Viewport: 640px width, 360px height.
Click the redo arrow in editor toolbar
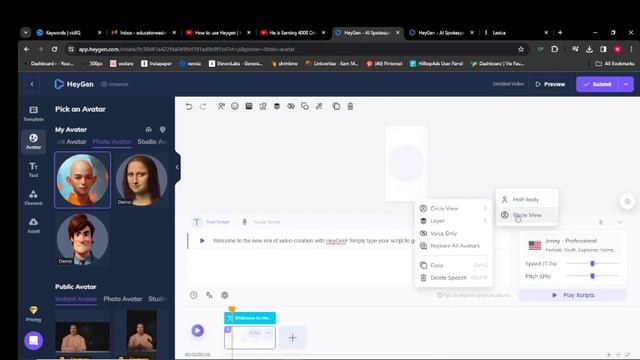click(203, 107)
